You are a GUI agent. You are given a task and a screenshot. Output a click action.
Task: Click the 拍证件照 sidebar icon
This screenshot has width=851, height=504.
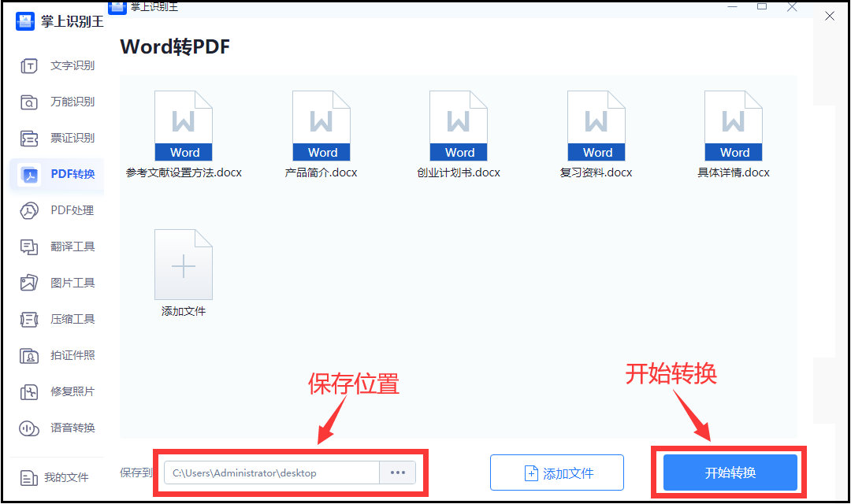29,356
